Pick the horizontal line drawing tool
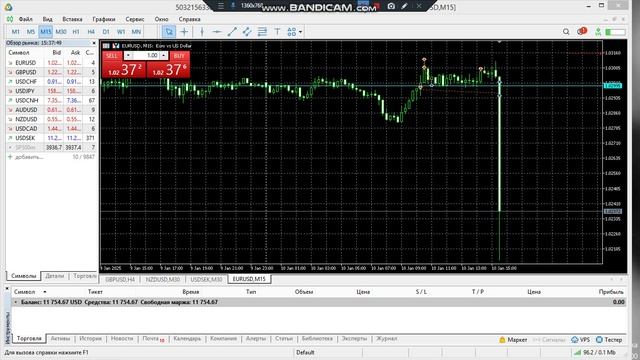The height and width of the screenshot is (360, 640). point(217,32)
